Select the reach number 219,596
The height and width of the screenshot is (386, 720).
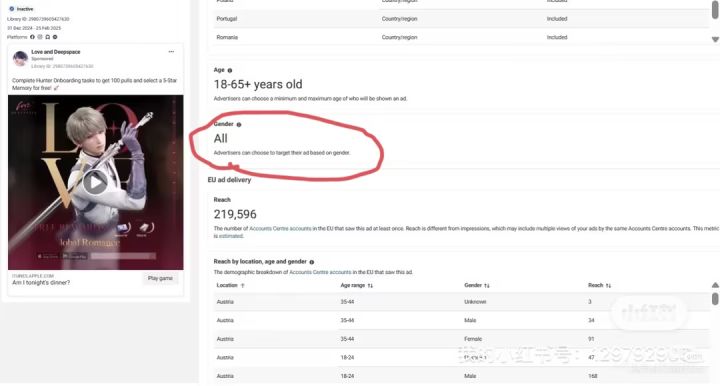click(x=235, y=214)
